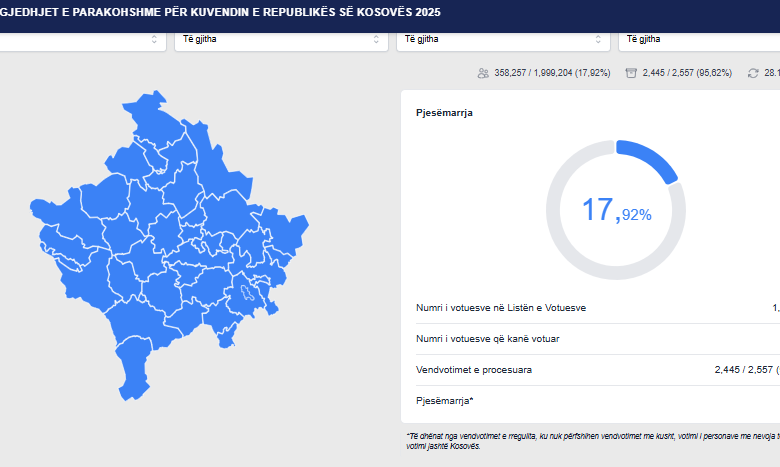Image resolution: width=780 pixels, height=467 pixels.
Task: Select the 'Numri i votuesve që kanë votuar' row
Action: pyautogui.click(x=488, y=339)
